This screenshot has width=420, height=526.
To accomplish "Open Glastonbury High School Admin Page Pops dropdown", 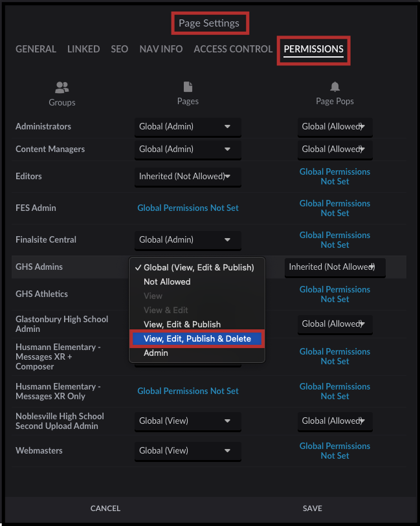I will tap(335, 324).
